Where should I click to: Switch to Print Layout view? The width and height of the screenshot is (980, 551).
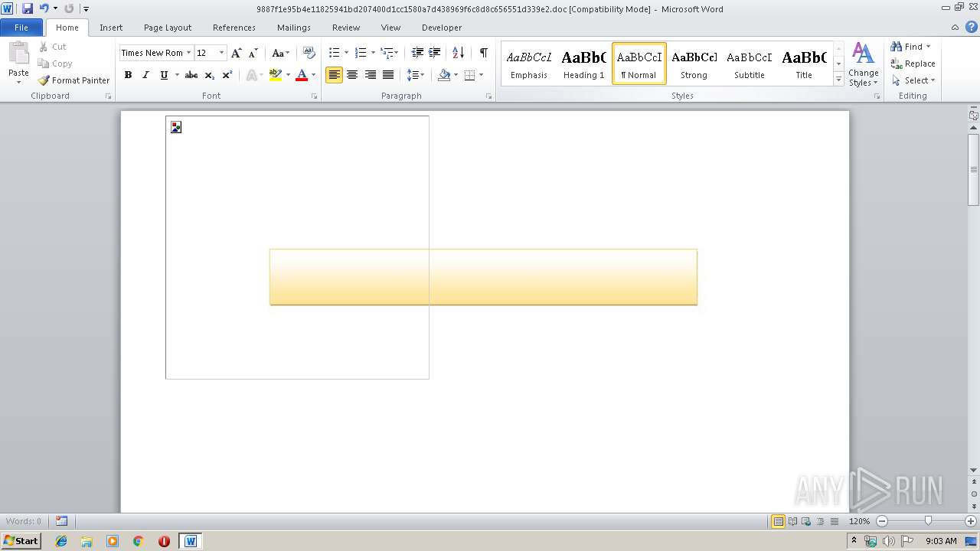(x=778, y=521)
